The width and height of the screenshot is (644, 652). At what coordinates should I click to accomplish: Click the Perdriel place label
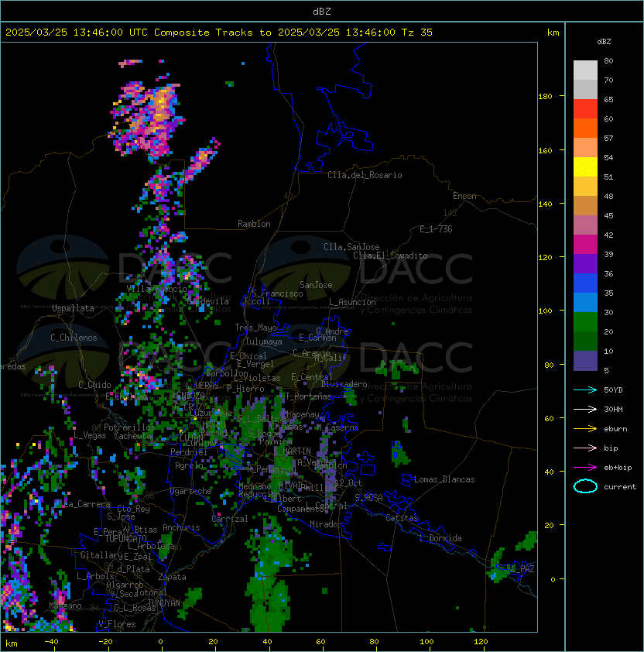[x=189, y=452]
